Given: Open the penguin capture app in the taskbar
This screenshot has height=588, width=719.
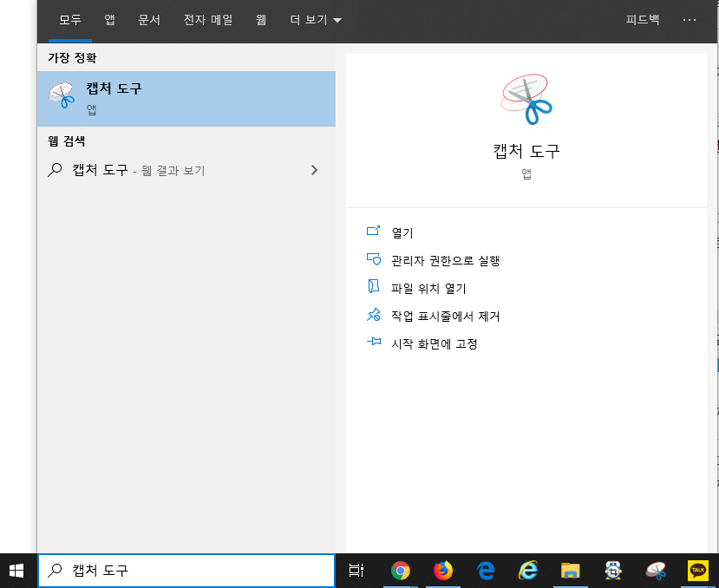Looking at the screenshot, I should click(613, 571).
